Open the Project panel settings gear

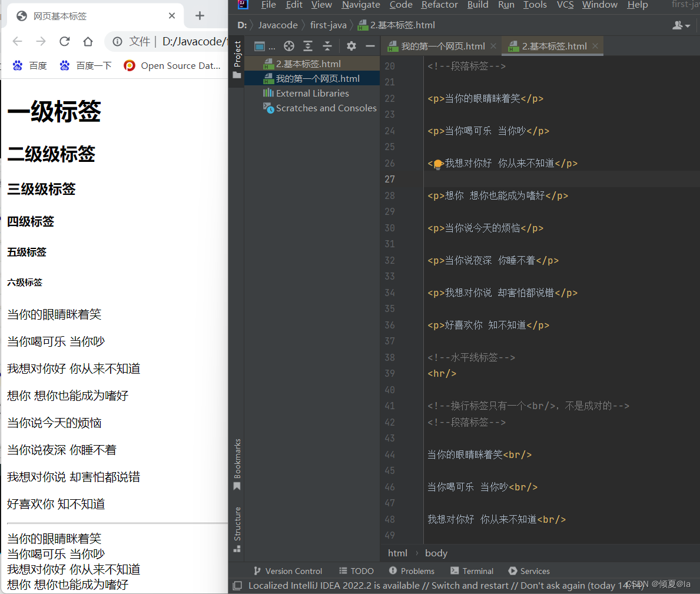(x=351, y=46)
